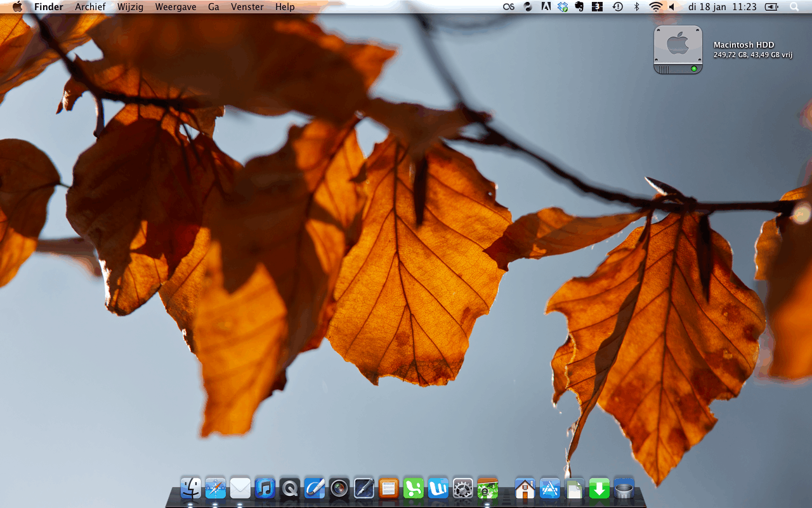Expand the Downloads stack in dock
The width and height of the screenshot is (812, 508).
coord(599,488)
